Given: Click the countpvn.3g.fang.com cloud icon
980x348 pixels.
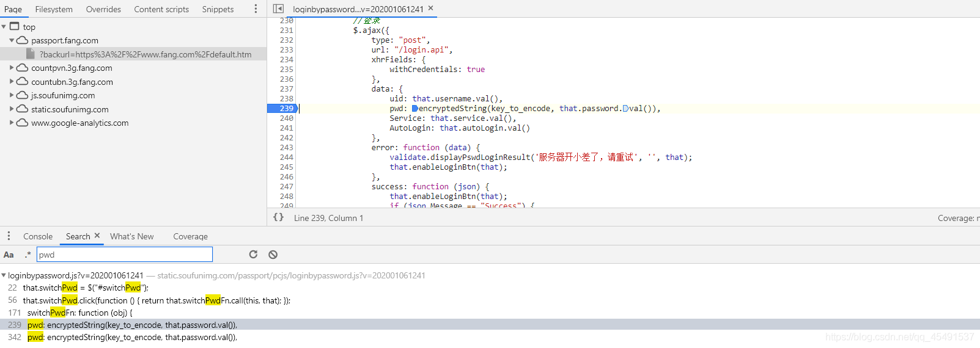Looking at the screenshot, I should (x=22, y=68).
